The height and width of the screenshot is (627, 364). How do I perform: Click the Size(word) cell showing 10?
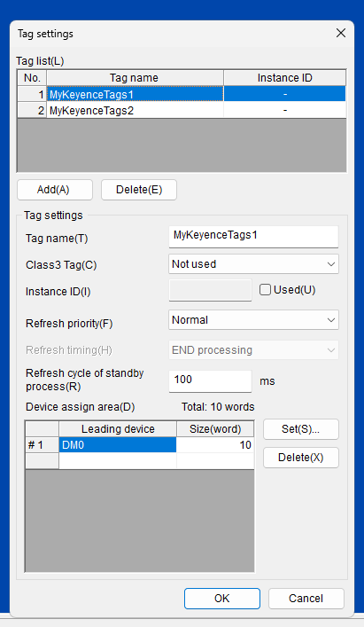point(215,445)
